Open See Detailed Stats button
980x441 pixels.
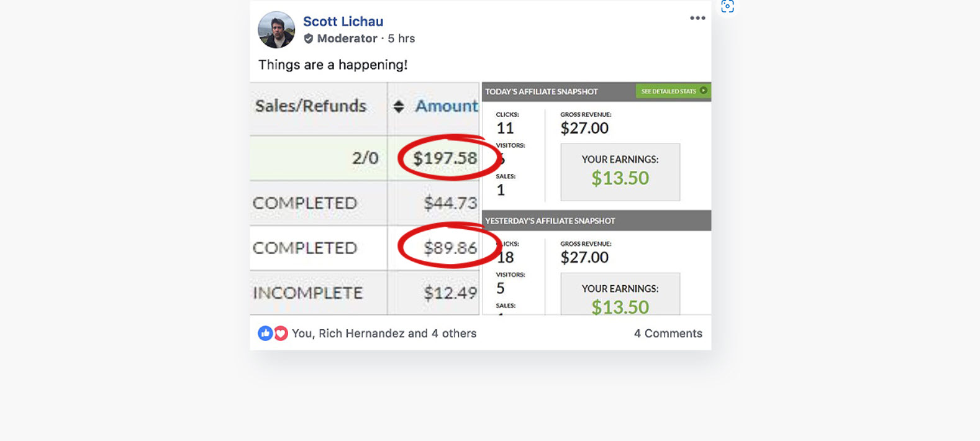click(673, 91)
